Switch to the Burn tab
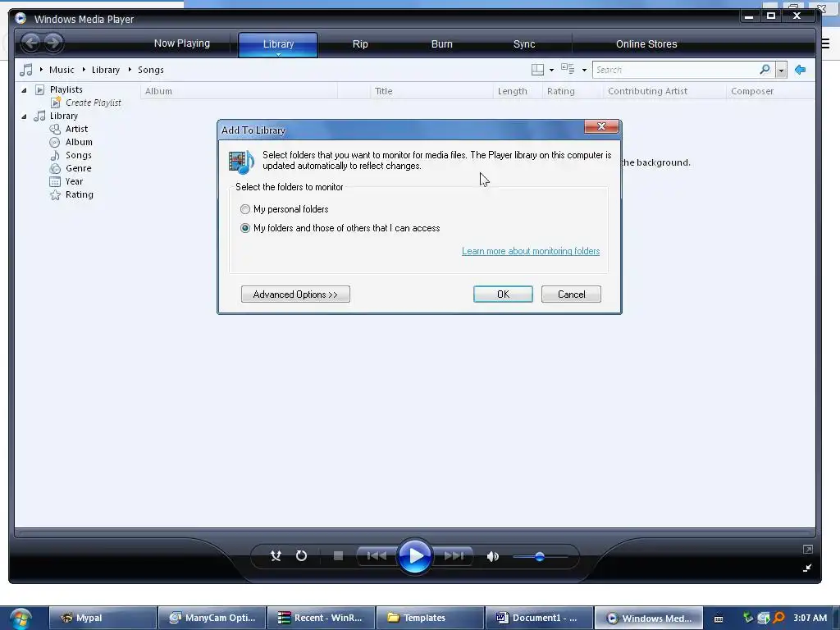 pos(442,44)
